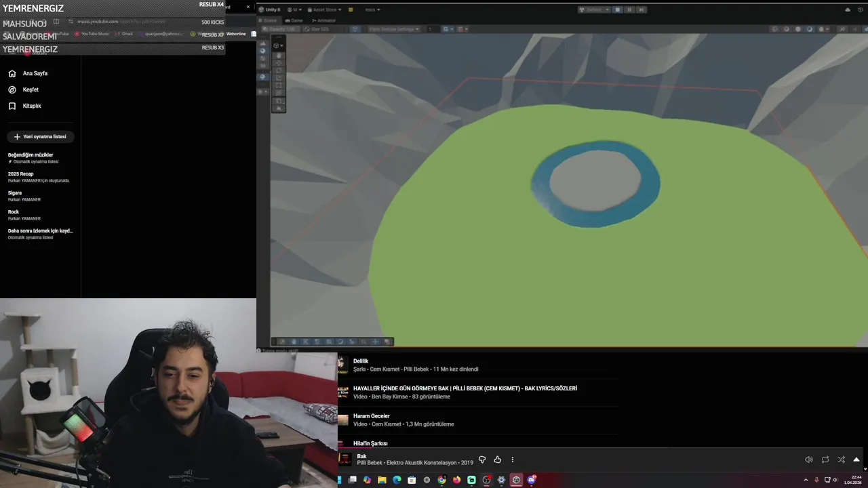Screen dimensions: 868x488
Task: Open Unity undo history icon
Action: pyautogui.click(x=860, y=9)
